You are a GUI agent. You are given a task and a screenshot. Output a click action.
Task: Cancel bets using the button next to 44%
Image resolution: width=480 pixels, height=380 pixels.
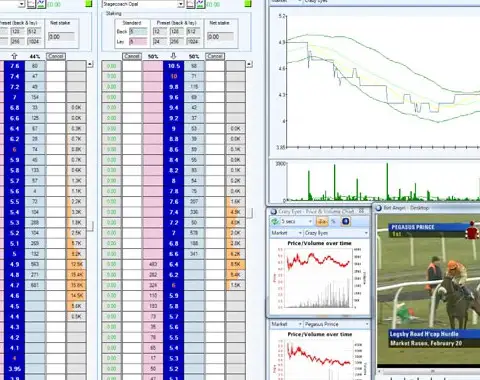tap(55, 56)
